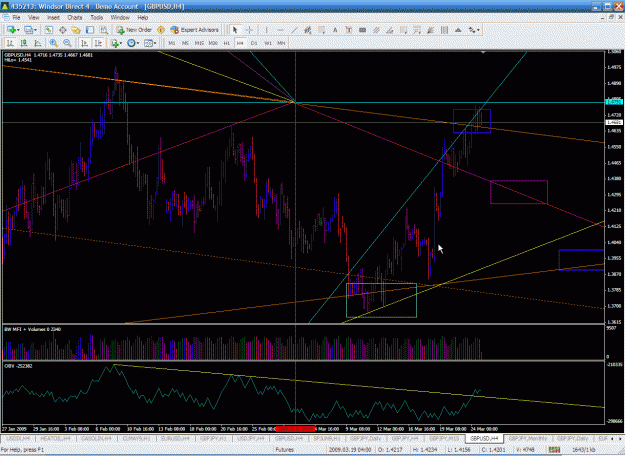Image resolution: width=625 pixels, height=456 pixels.
Task: Select the arrow Cursor tool
Action: pos(235,30)
